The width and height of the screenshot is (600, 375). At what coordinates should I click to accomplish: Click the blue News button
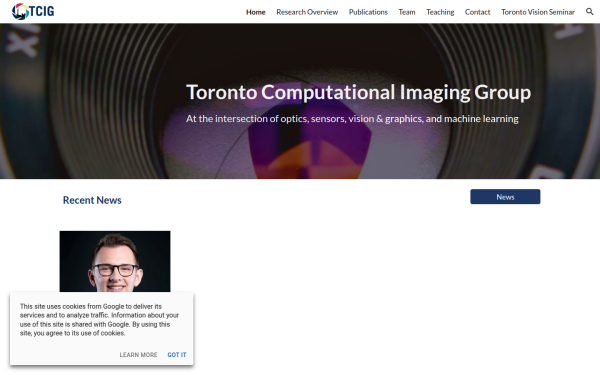(x=505, y=197)
